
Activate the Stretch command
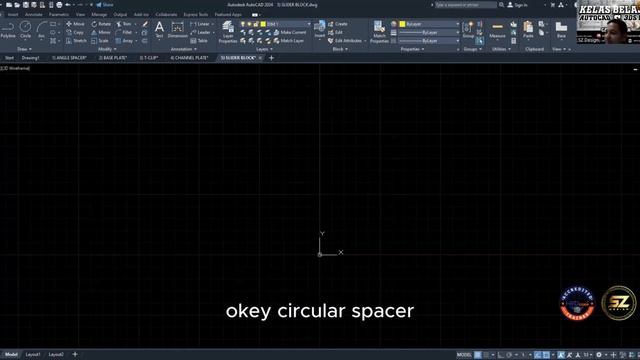coord(76,41)
